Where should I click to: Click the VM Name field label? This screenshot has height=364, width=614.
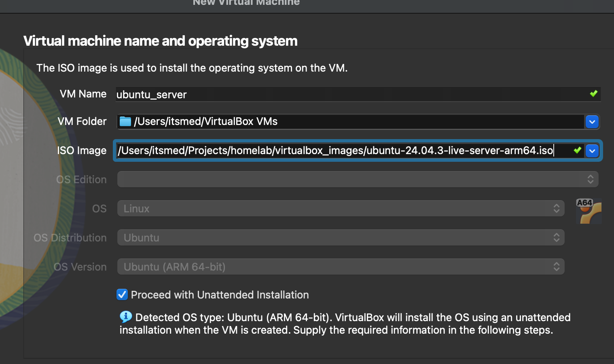(83, 94)
